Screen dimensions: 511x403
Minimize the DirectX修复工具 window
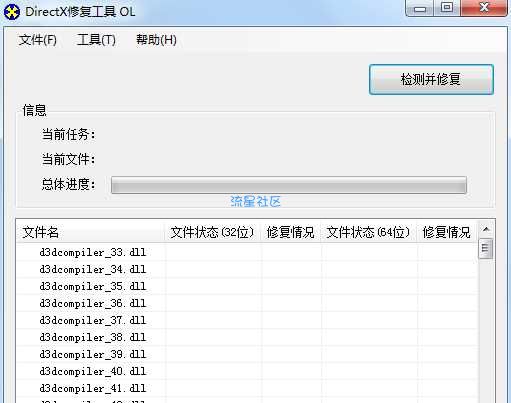420,8
